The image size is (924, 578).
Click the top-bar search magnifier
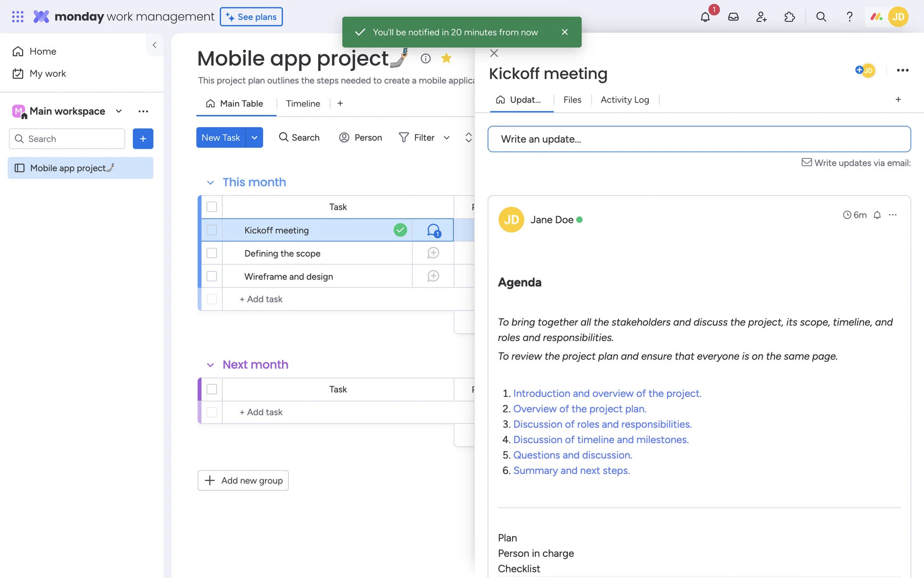tap(821, 17)
